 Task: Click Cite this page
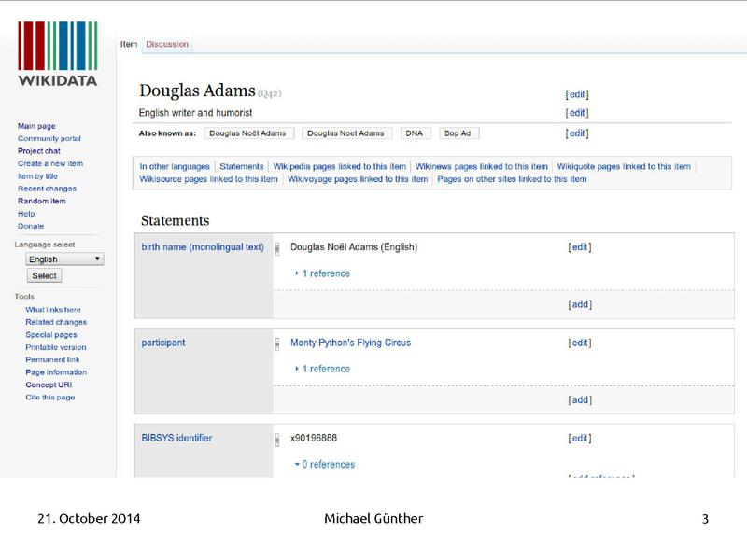[50, 398]
